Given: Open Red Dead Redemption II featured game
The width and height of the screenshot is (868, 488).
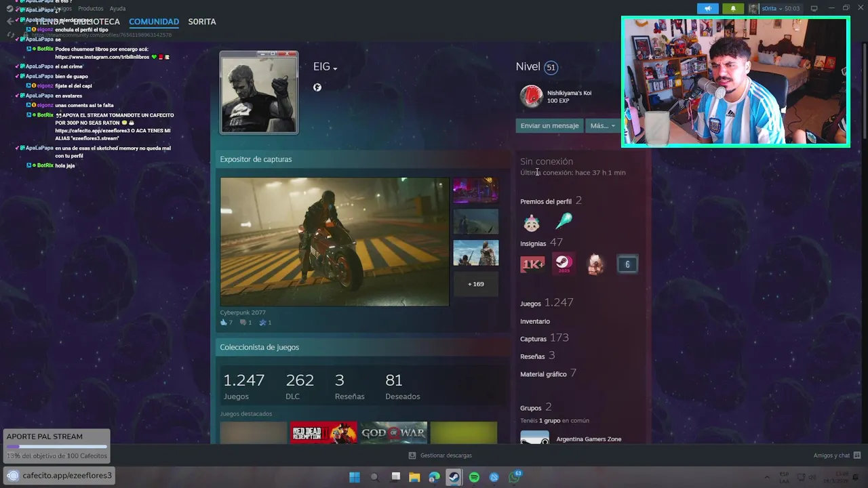Looking at the screenshot, I should [x=323, y=432].
